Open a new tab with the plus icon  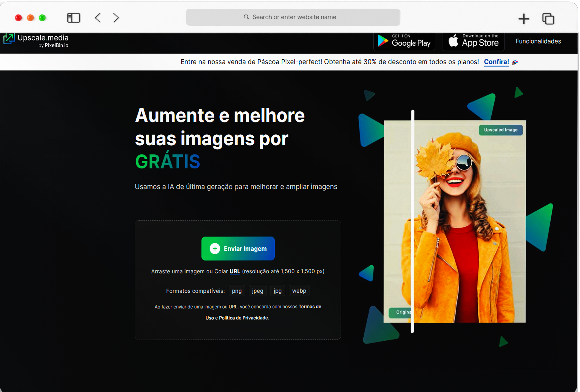[524, 19]
